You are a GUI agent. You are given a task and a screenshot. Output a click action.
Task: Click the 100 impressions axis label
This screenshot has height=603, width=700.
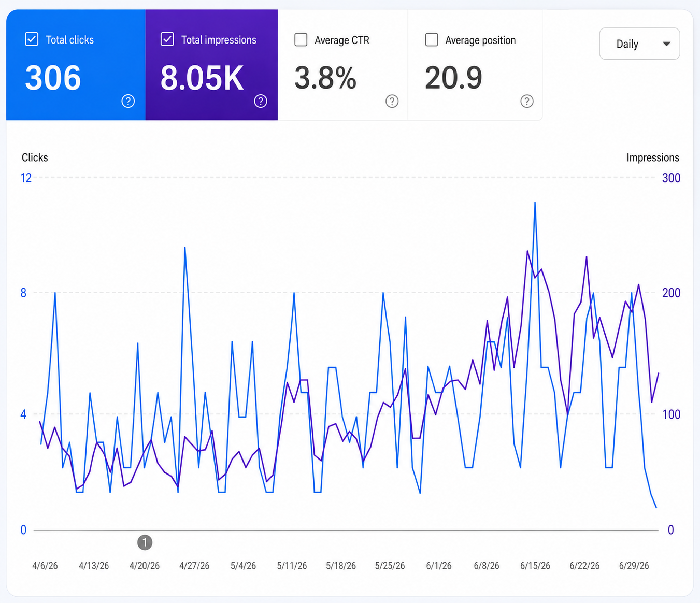pyautogui.click(x=671, y=414)
